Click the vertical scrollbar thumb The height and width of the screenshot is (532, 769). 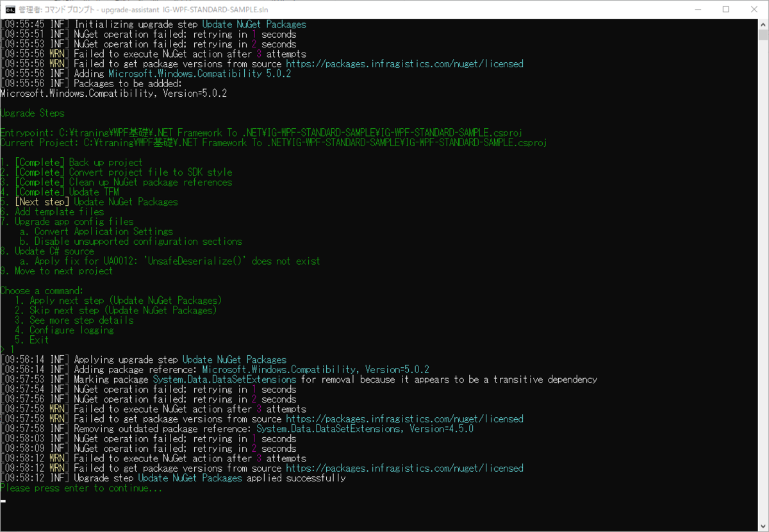[x=763, y=35]
